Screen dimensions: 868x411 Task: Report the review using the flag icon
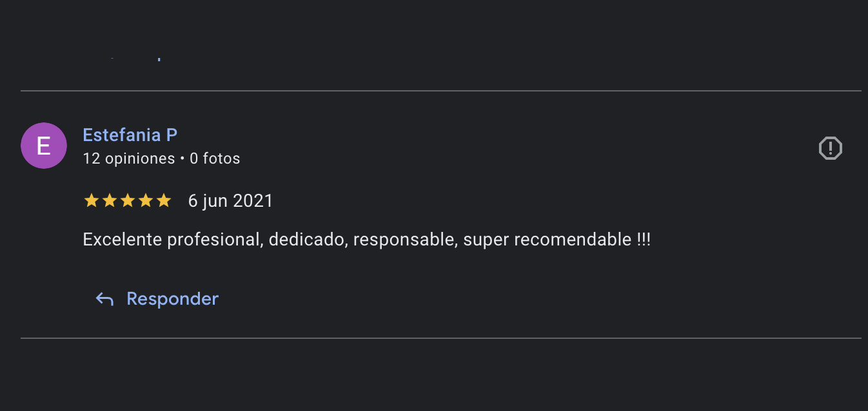coord(830,148)
